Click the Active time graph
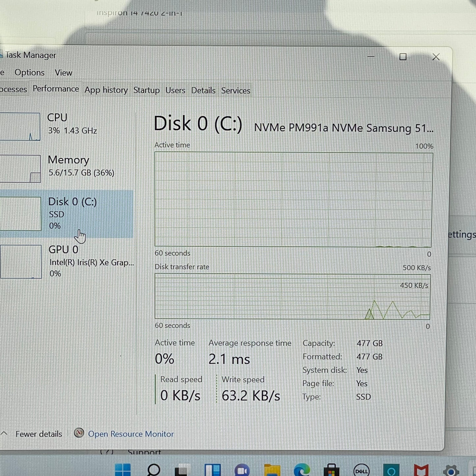The image size is (476, 476). pyautogui.click(x=293, y=199)
